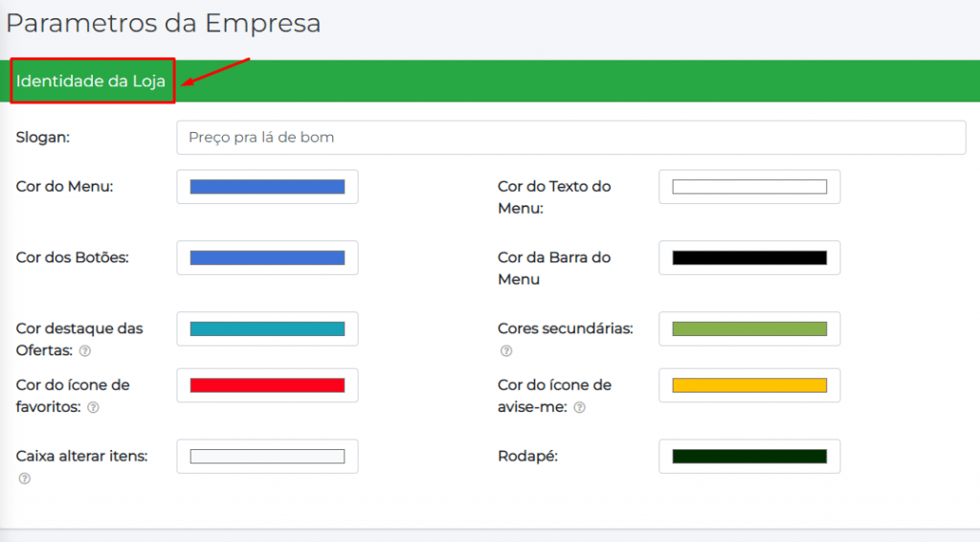Open the dark green Rodapé color swatch
The height and width of the screenshot is (542, 980).
pos(749,456)
